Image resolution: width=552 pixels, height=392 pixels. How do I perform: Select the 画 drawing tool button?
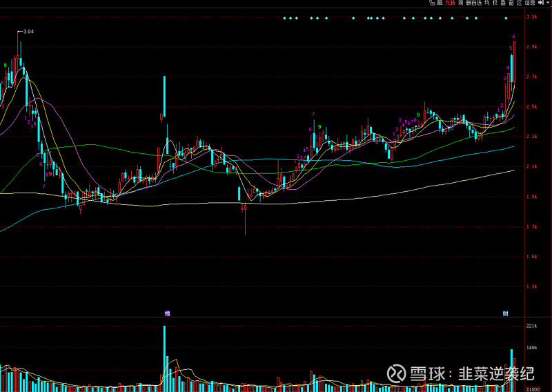point(440,3)
